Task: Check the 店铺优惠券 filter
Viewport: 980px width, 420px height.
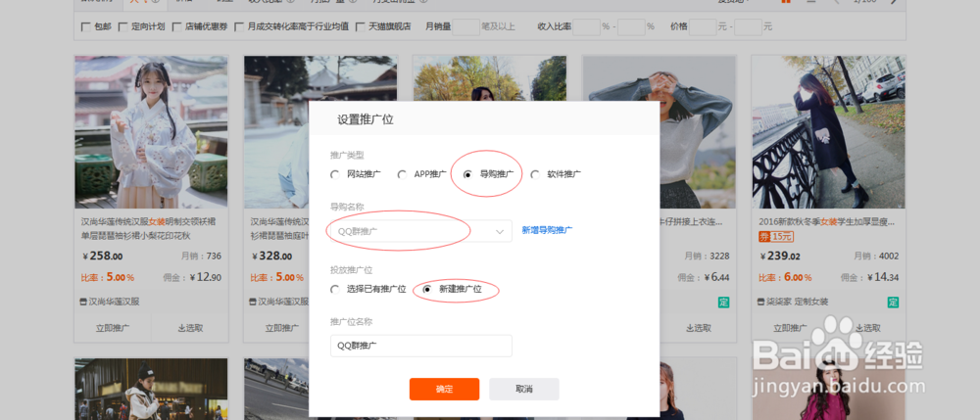Action: pos(176,26)
